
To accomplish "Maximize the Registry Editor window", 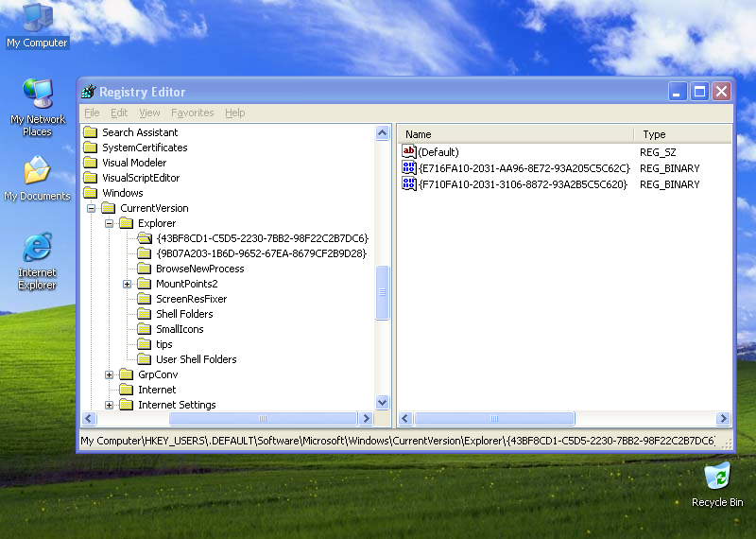I will click(699, 91).
